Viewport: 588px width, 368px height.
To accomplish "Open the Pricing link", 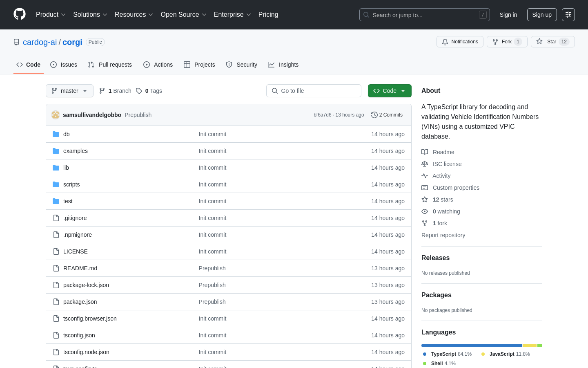I will 268,14.
